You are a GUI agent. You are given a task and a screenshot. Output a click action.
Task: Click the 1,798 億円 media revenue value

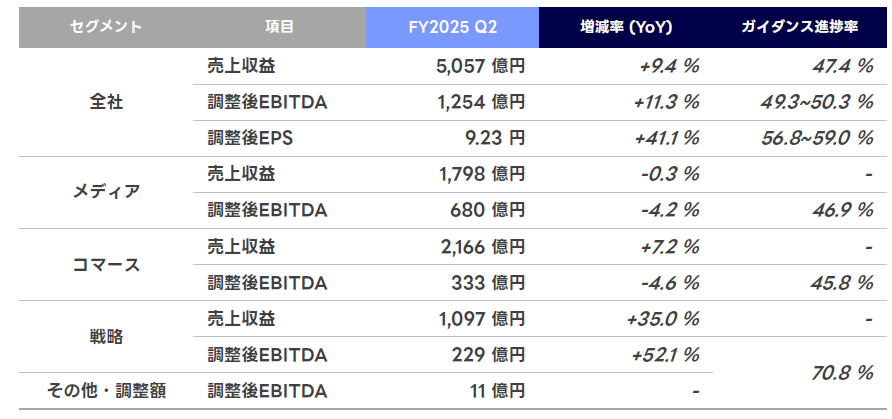[x=481, y=174]
